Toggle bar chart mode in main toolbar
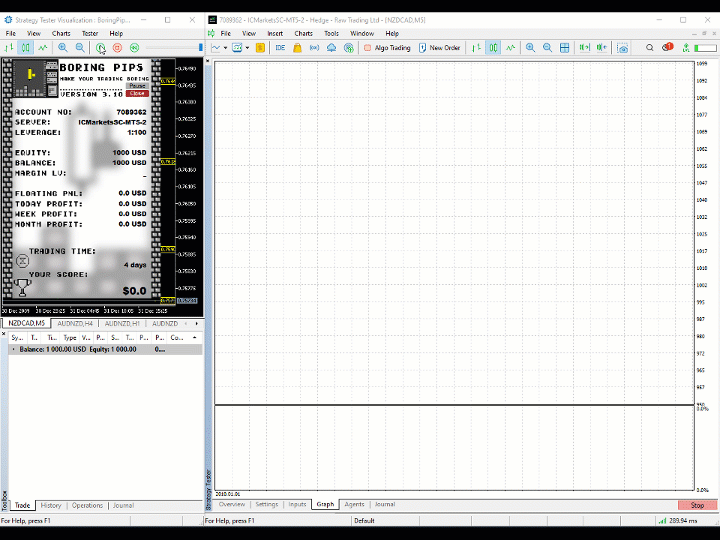 [x=475, y=47]
